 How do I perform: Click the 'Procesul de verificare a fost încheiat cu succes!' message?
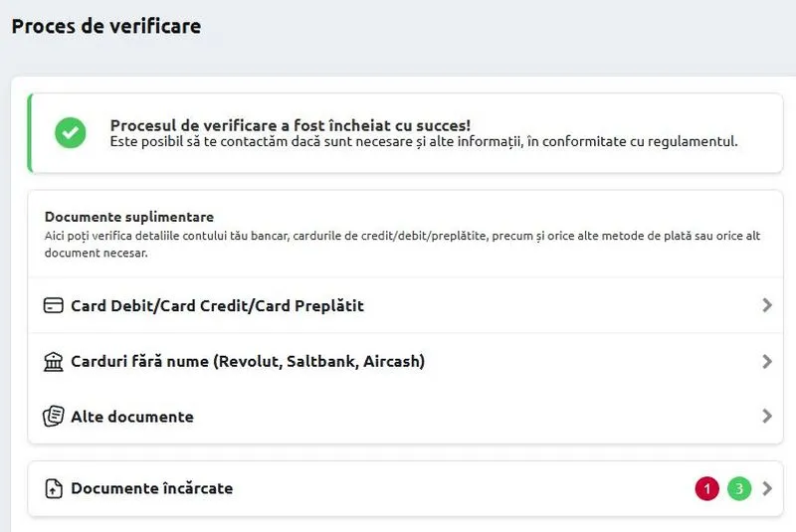[x=291, y=124]
